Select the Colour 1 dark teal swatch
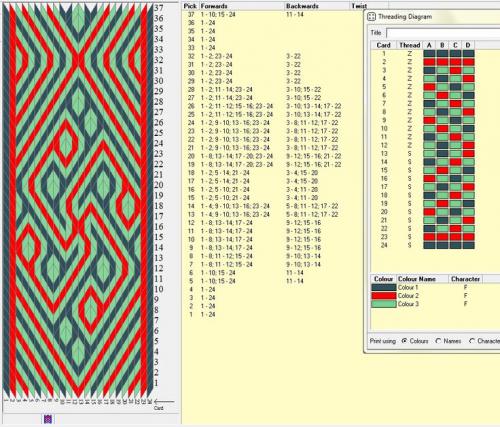The height and width of the screenshot is (427, 500). pyautogui.click(x=384, y=287)
